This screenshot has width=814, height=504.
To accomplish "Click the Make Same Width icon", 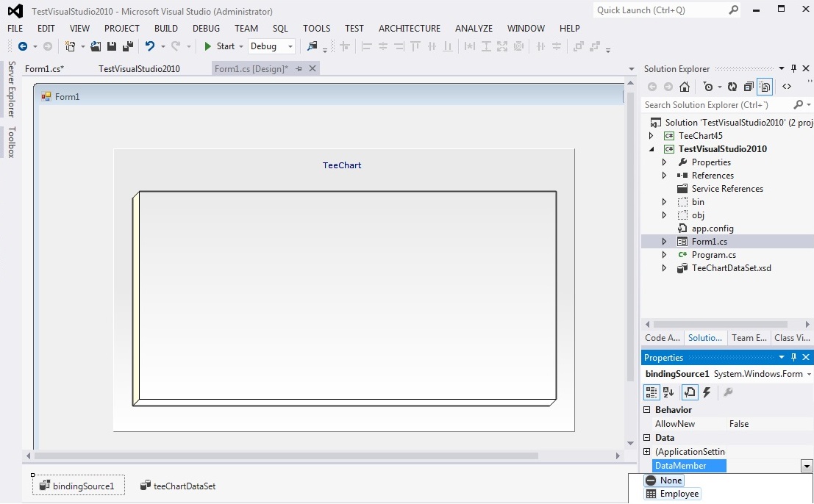I will (x=470, y=46).
